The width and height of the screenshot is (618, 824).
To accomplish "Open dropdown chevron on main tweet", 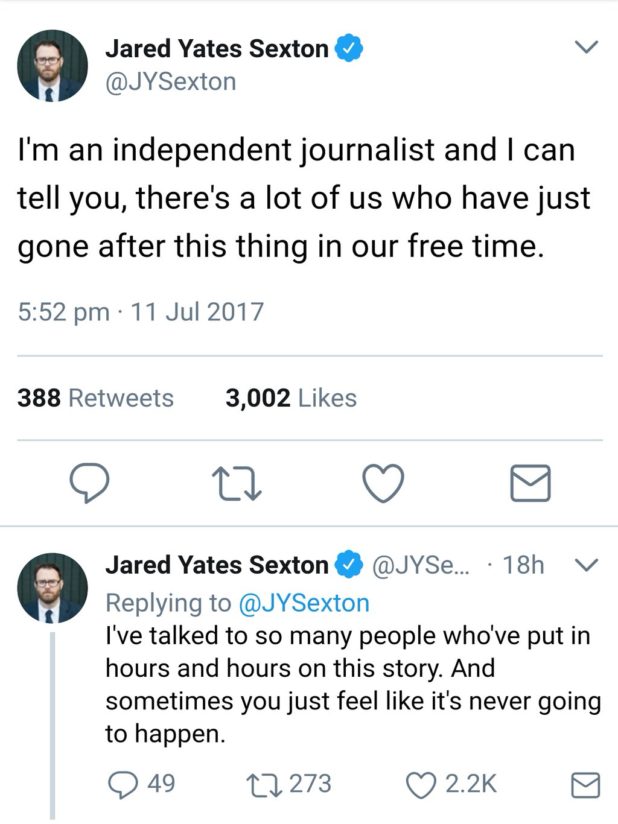I will click(x=588, y=47).
